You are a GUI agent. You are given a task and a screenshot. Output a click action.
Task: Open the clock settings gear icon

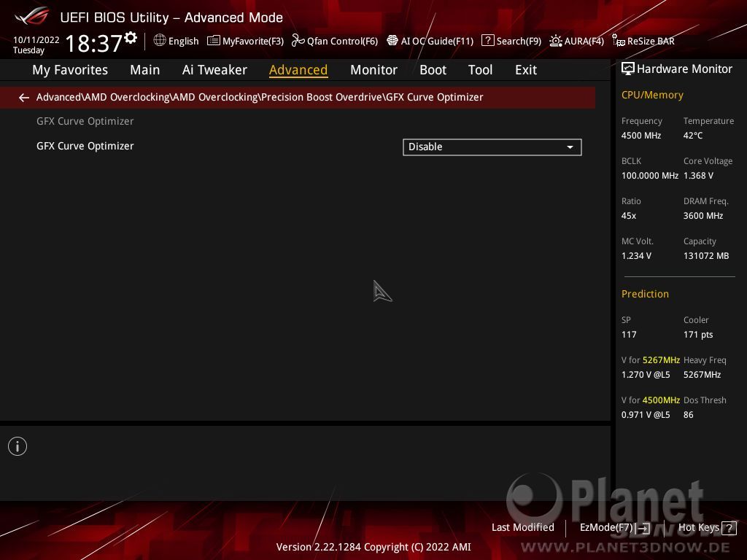[x=131, y=38]
